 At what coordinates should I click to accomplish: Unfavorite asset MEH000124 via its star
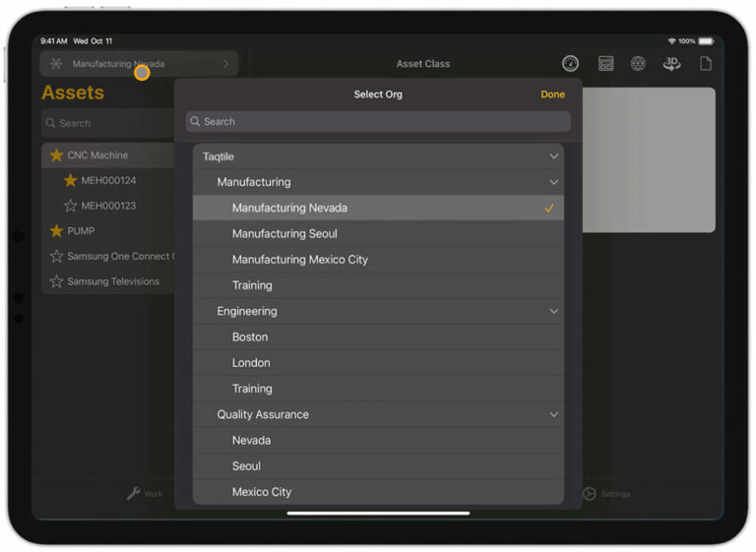(70, 180)
